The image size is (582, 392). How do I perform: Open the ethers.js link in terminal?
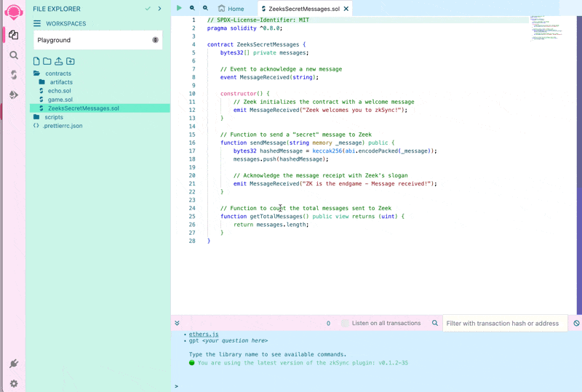[204, 334]
